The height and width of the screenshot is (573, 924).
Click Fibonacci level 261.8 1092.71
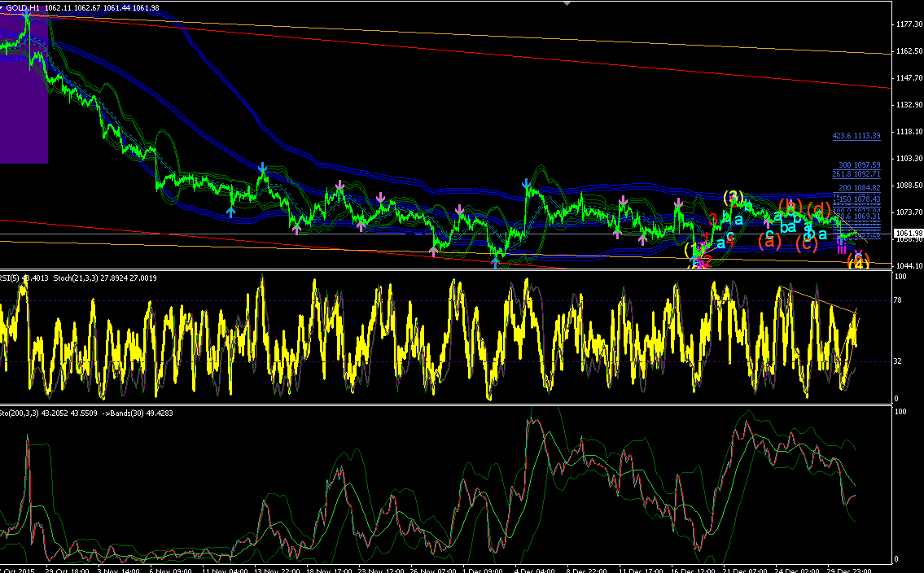tap(856, 174)
